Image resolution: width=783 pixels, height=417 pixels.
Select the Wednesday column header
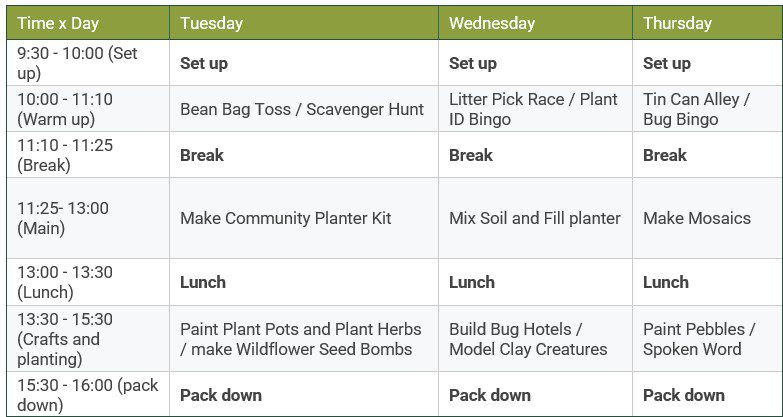pyautogui.click(x=491, y=23)
